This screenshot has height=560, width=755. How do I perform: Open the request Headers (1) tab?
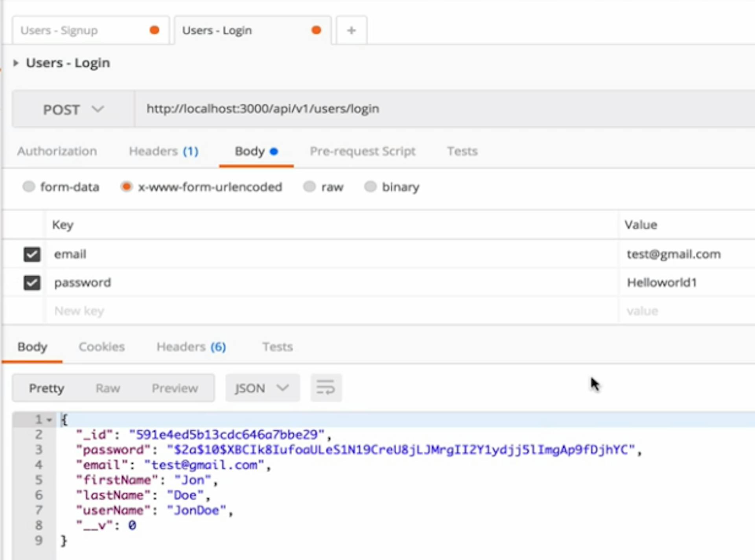click(x=164, y=151)
